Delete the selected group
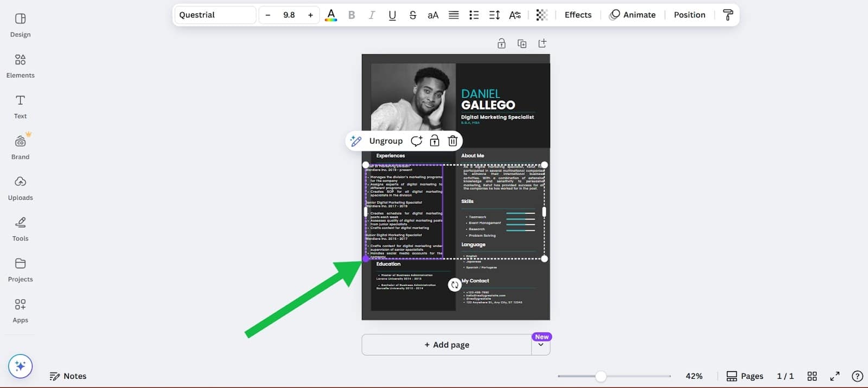The height and width of the screenshot is (388, 868). (x=452, y=141)
